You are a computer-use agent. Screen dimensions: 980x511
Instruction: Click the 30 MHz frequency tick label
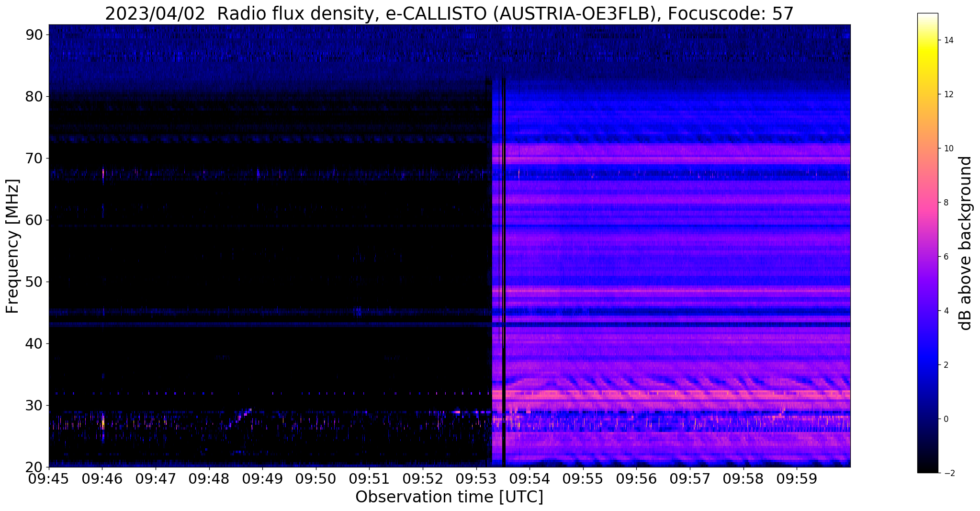[x=34, y=405]
